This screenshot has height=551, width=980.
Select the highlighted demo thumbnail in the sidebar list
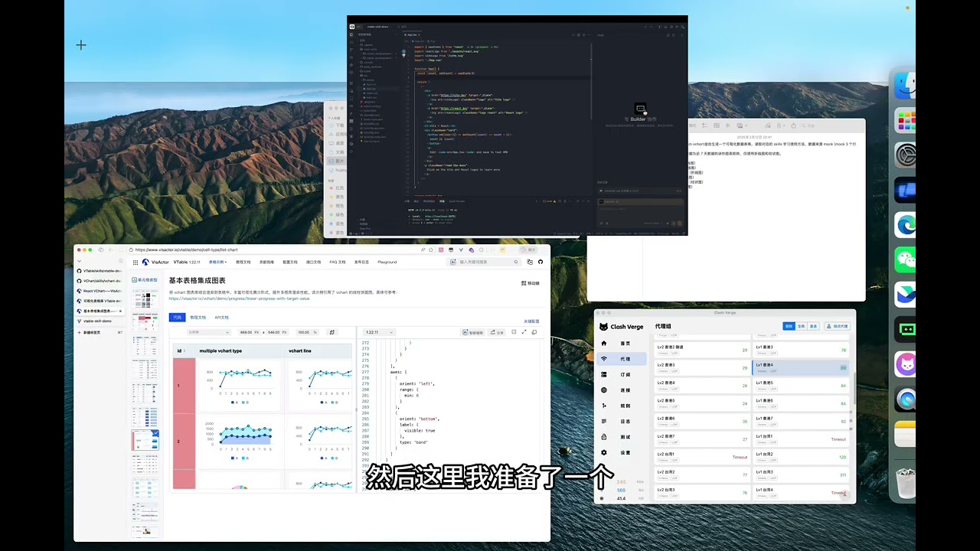(145, 439)
